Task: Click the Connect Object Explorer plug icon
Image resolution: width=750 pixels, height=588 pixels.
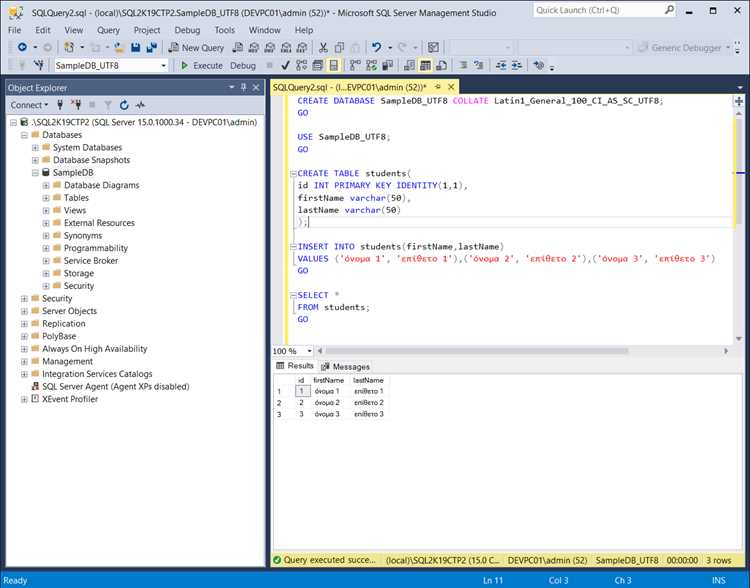Action: pos(60,105)
